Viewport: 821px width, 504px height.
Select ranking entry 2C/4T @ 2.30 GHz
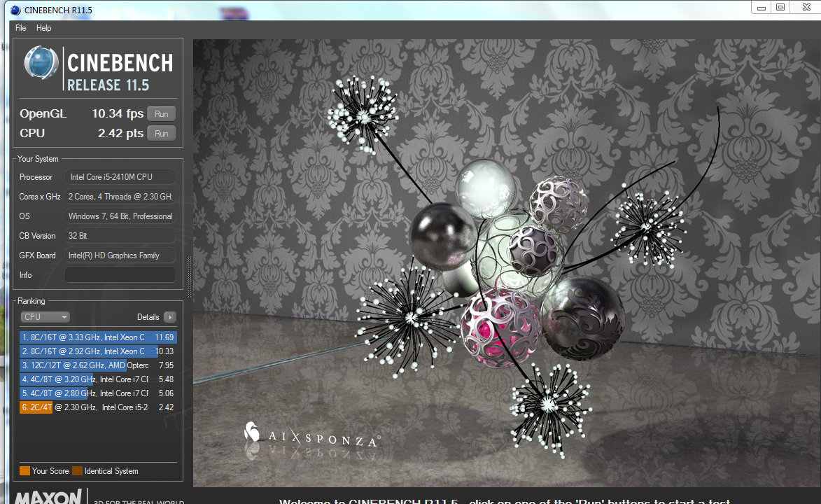(98, 407)
